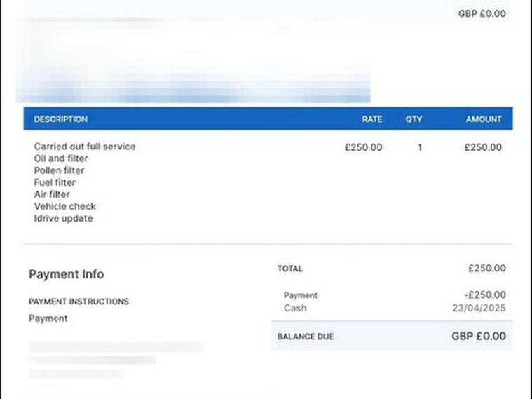The width and height of the screenshot is (532, 399).
Task: Click the AMOUNT column header
Action: (x=484, y=119)
